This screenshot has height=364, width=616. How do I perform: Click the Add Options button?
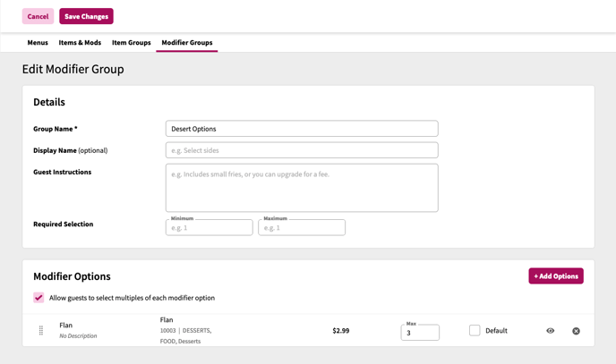coord(556,276)
